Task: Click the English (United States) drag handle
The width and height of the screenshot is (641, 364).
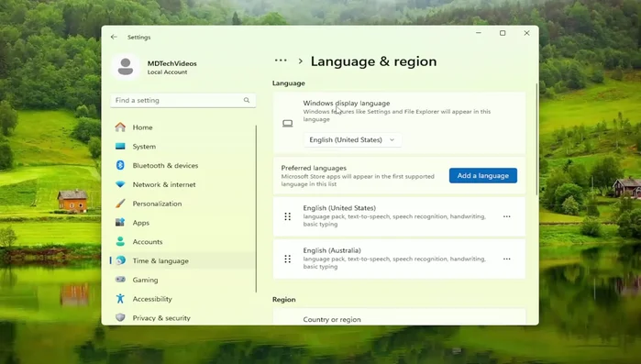Action: pyautogui.click(x=287, y=216)
